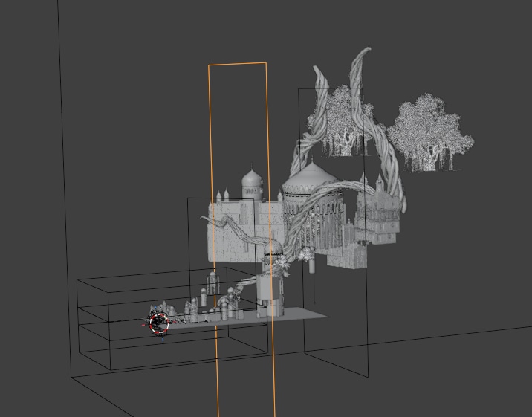The image size is (532, 417).
Task: Click the red-white 3D cursor
Action: 158,323
